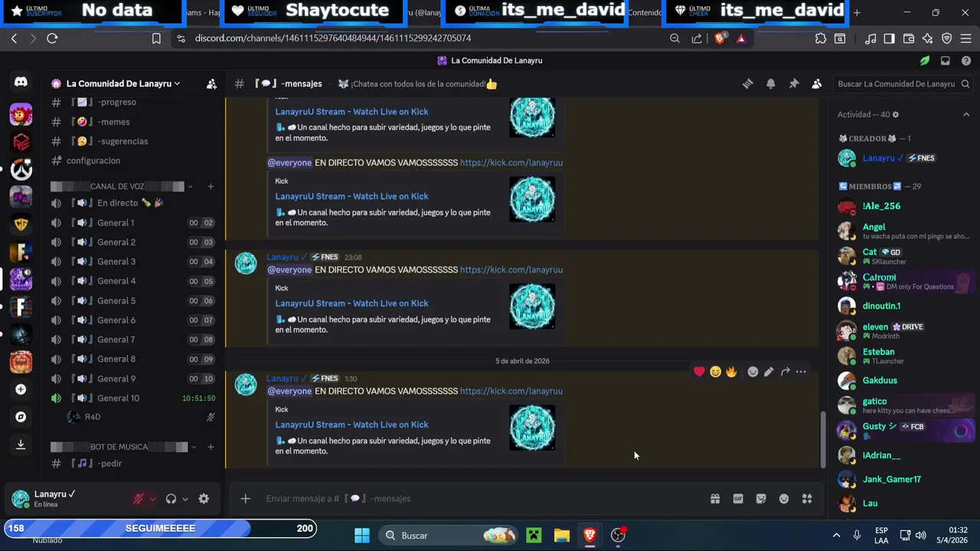
Task: Toggle headphones deafen in user panel
Action: coord(171,498)
